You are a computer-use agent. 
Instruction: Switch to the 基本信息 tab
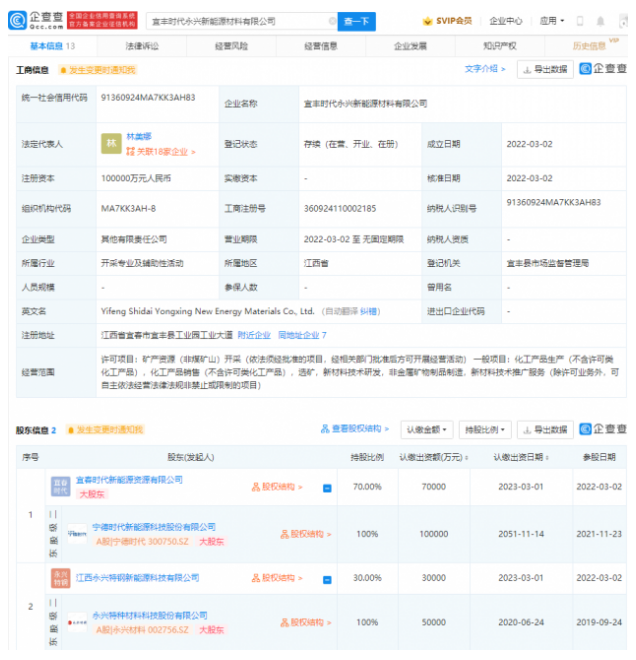point(52,46)
